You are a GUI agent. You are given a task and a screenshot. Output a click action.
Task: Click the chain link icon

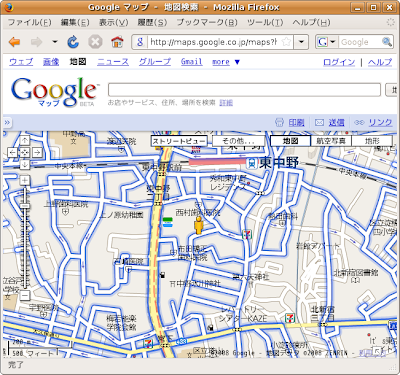click(359, 123)
